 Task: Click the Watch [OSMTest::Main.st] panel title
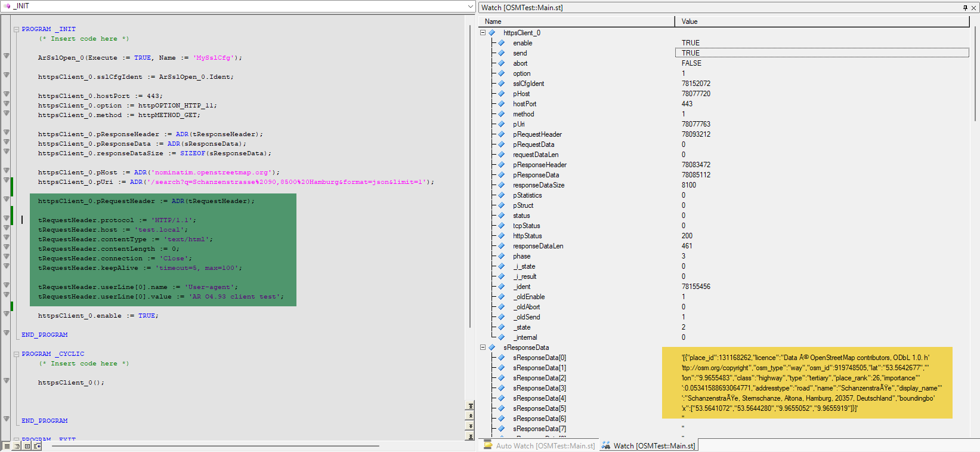point(522,8)
